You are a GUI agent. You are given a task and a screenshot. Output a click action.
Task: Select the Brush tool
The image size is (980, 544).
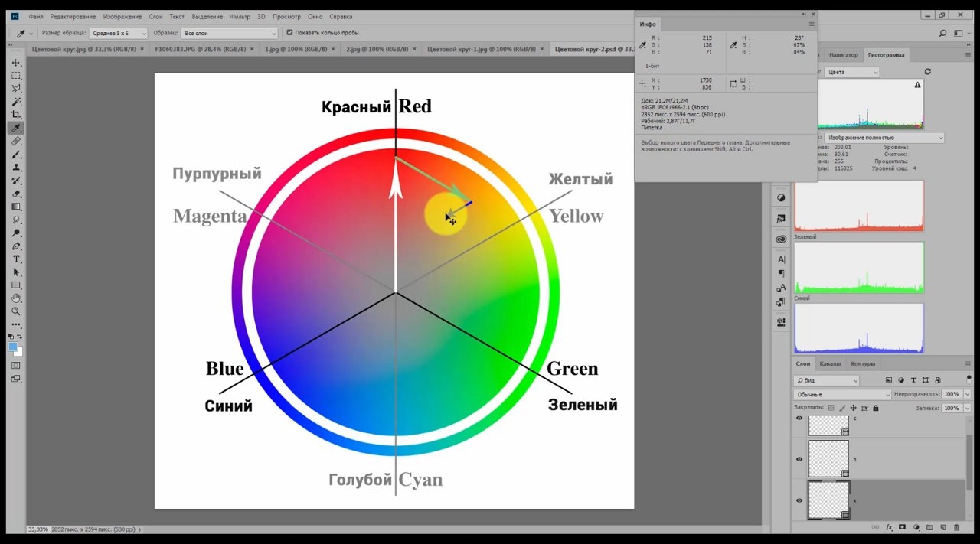tap(16, 155)
